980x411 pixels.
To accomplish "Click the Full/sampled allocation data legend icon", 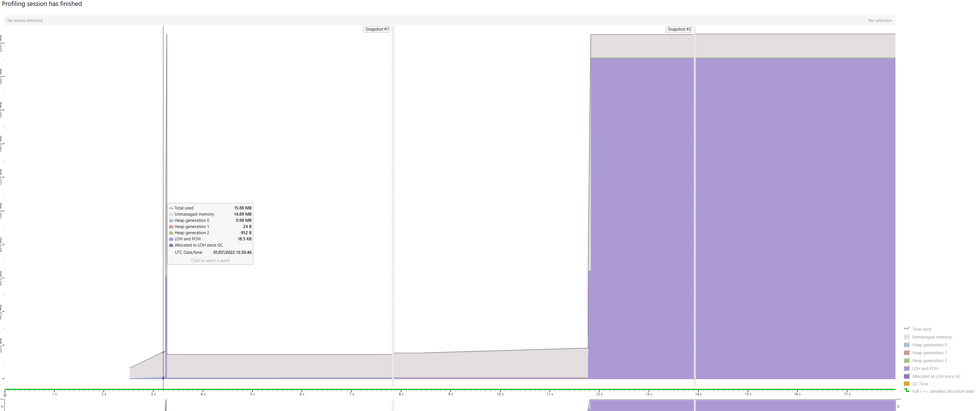I will 907,391.
